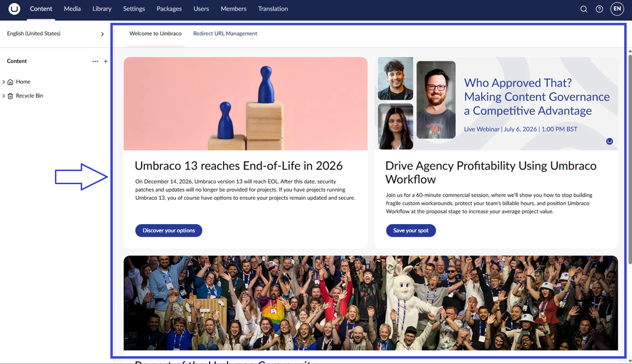Click the plus icon beside Content
The image size is (632, 364).
click(x=105, y=61)
